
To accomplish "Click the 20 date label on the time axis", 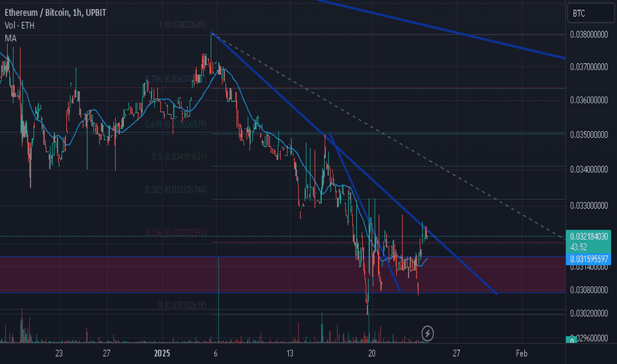I will click(371, 353).
